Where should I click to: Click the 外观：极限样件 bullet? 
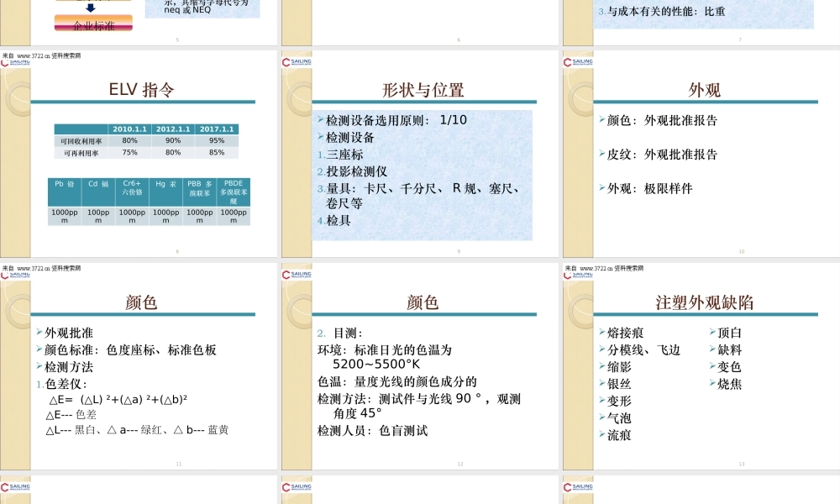(x=645, y=188)
